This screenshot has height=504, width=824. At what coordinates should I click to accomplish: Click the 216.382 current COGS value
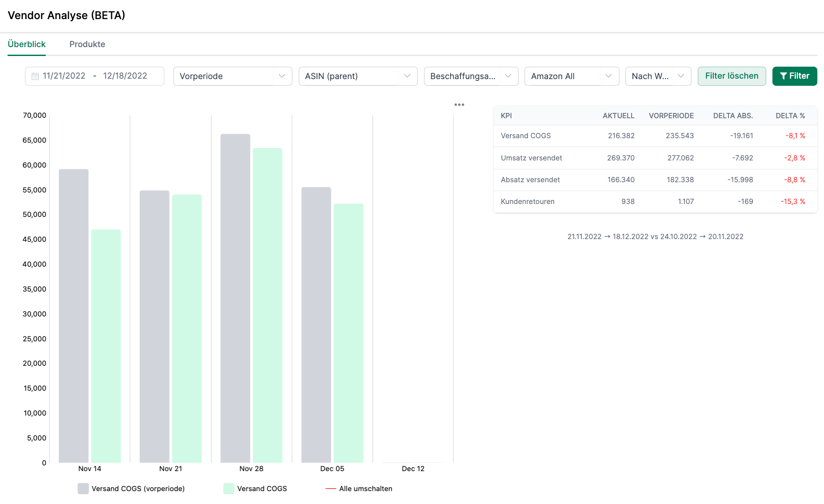(621, 136)
